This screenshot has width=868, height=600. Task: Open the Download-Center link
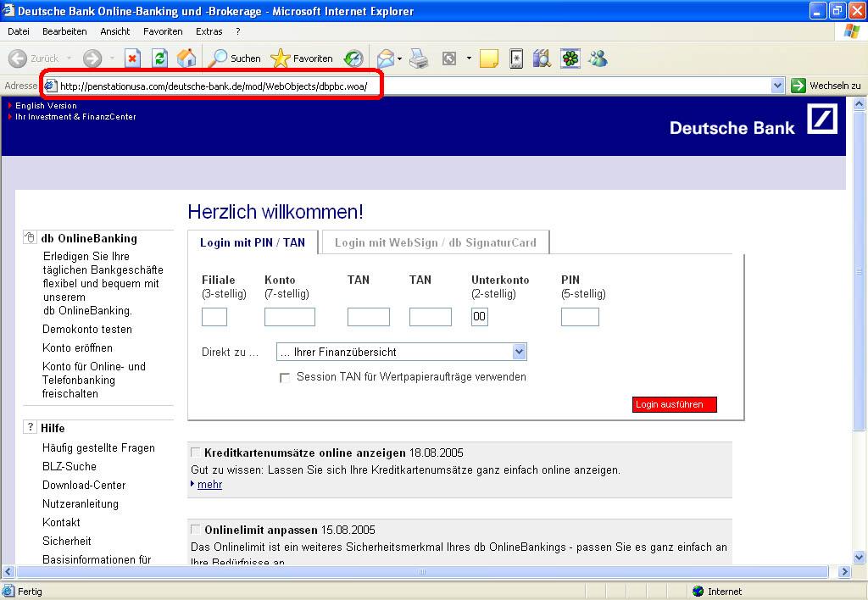coord(84,486)
